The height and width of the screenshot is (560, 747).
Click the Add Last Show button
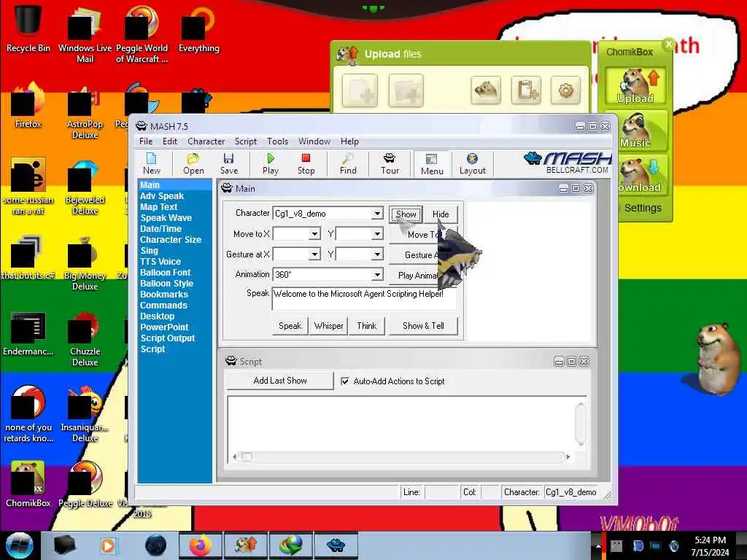[x=280, y=381]
